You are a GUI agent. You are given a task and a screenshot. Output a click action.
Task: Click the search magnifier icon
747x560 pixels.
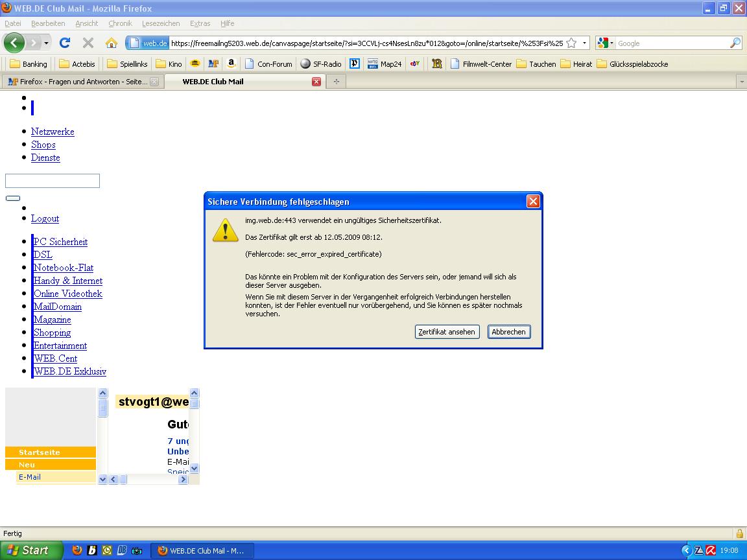click(735, 43)
